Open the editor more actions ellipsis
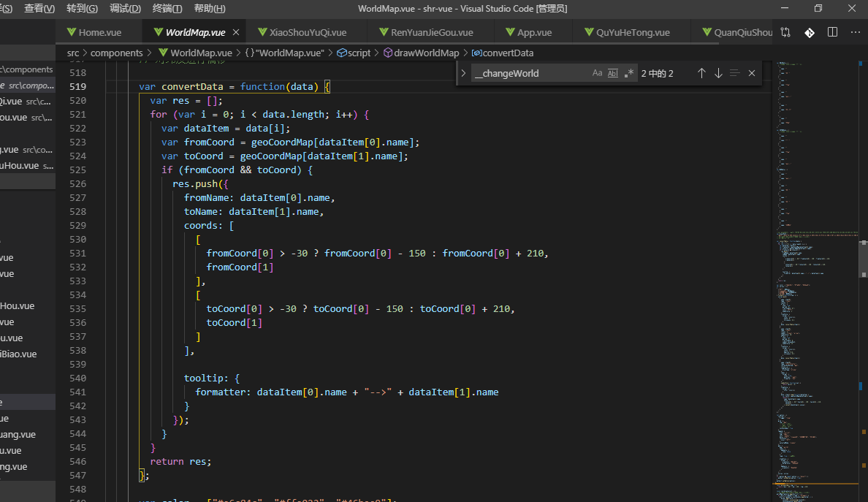This screenshot has height=502, width=868. click(x=856, y=32)
